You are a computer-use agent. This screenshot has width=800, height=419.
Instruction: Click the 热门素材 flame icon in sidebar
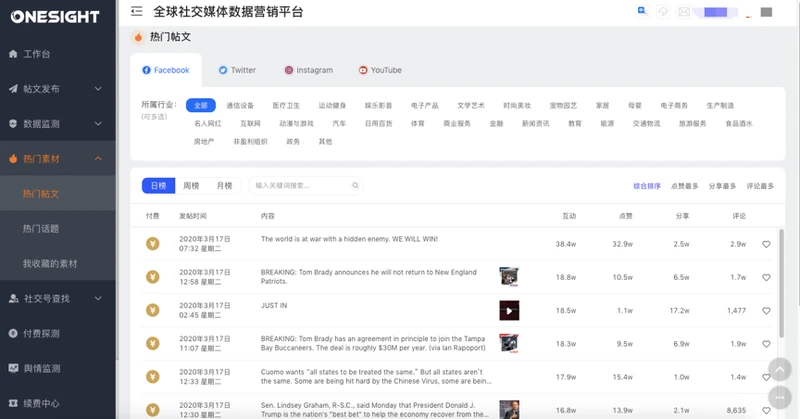click(13, 159)
